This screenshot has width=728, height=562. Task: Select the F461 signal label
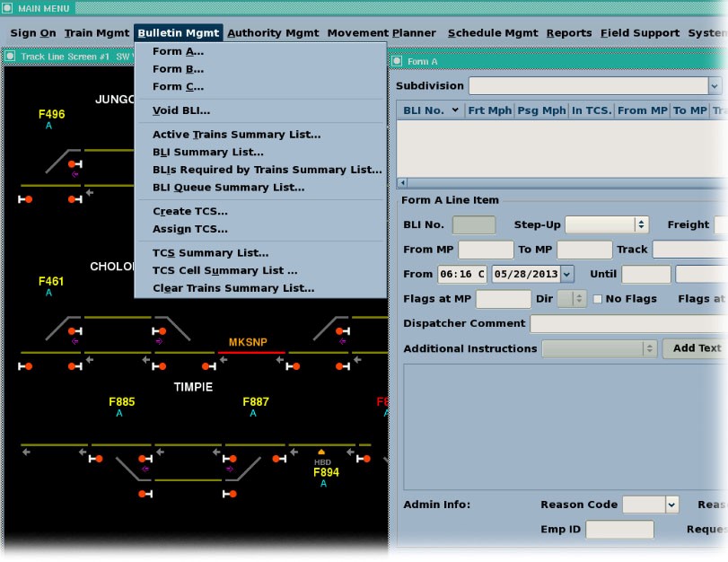tap(51, 282)
